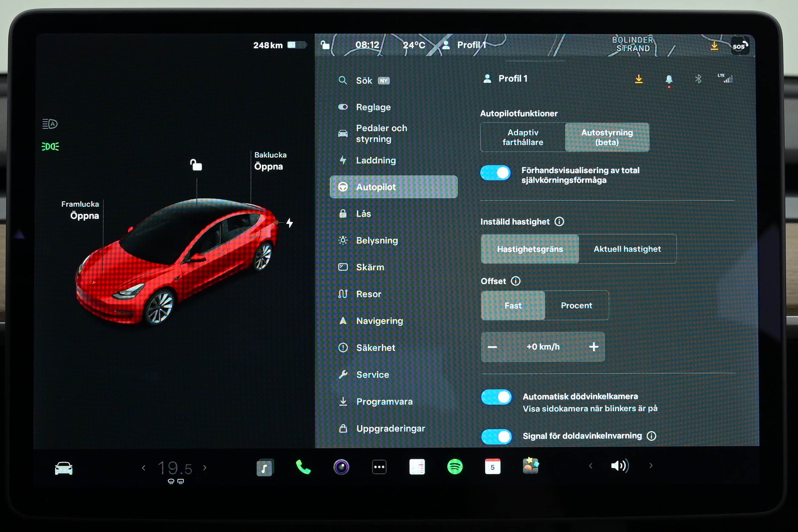Toggle Signal för doldavinkelnvarning switch
The width and height of the screenshot is (798, 532).
tap(496, 437)
